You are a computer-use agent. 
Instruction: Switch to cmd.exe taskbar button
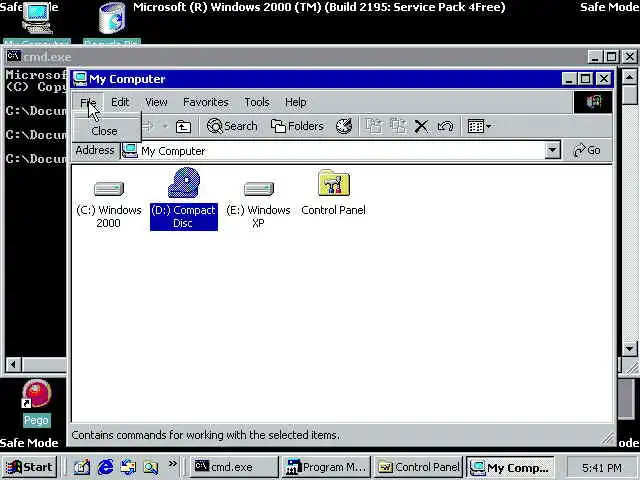[234, 467]
